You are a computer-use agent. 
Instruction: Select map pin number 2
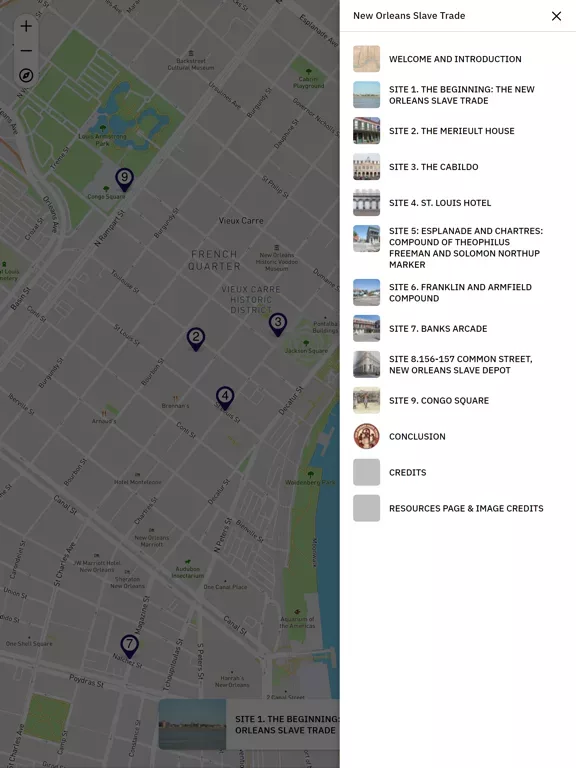(196, 339)
